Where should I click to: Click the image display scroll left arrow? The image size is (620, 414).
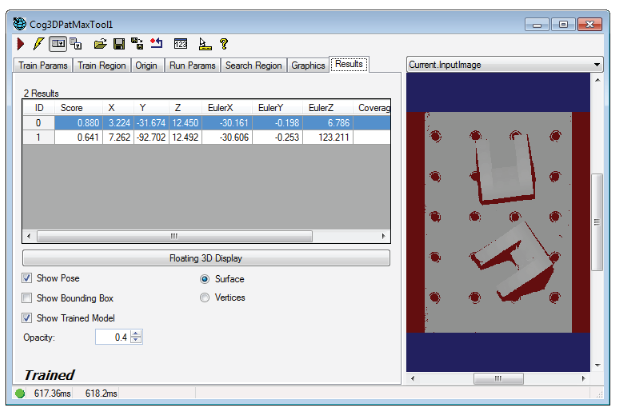tap(412, 378)
